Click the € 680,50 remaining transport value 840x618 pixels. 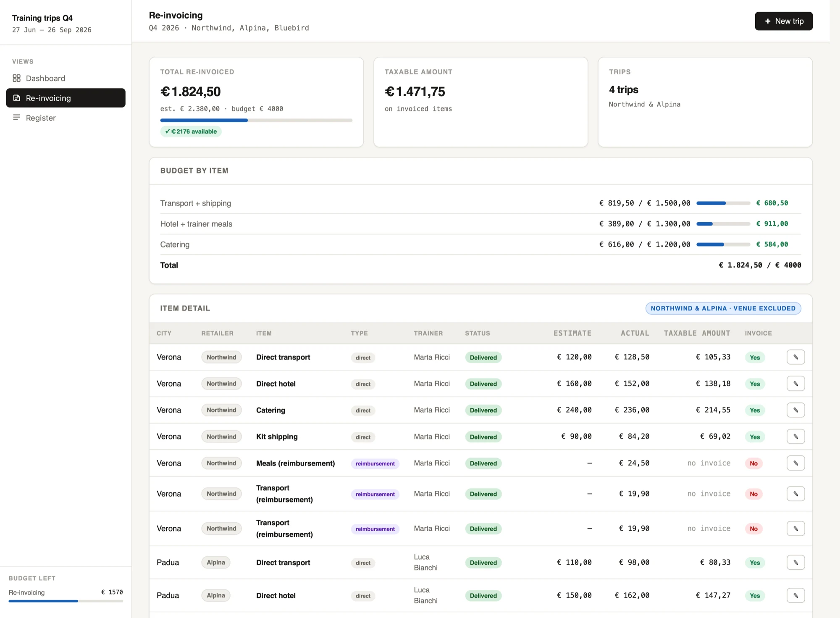point(772,203)
